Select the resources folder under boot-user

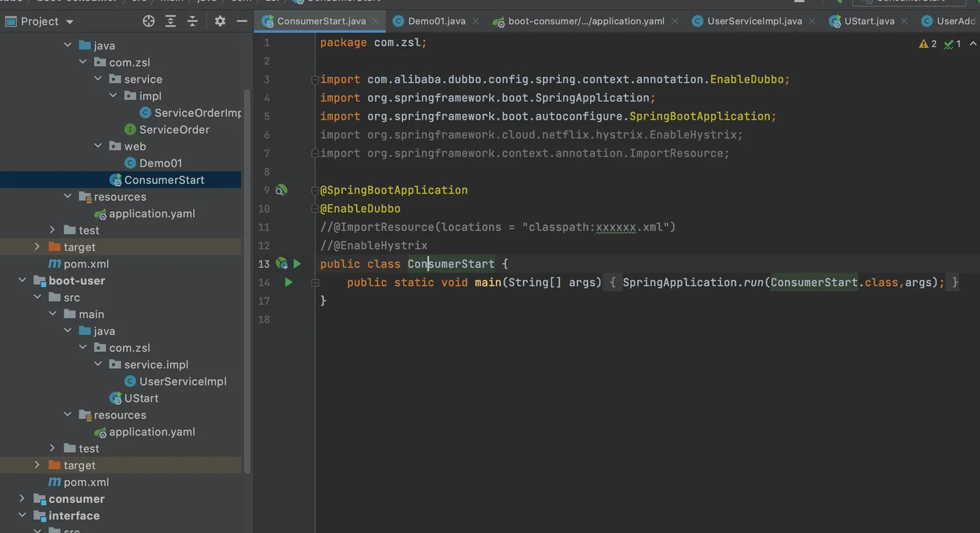(112, 415)
